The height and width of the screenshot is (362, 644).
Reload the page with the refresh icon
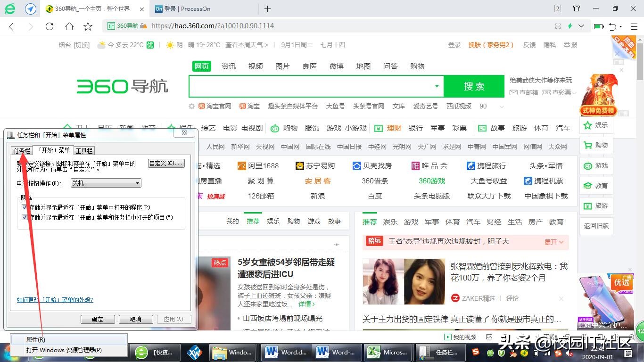tap(50, 26)
